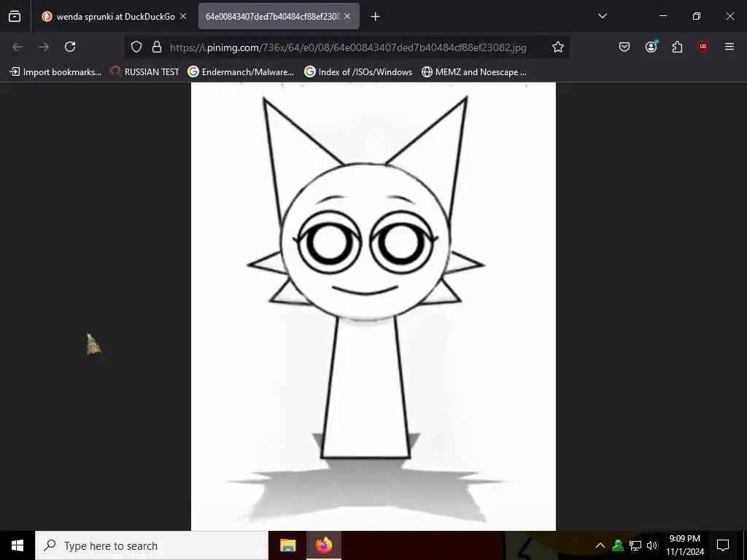Open File Explorer from taskbar
Viewport: 747px width, 560px height.
pyautogui.click(x=287, y=545)
